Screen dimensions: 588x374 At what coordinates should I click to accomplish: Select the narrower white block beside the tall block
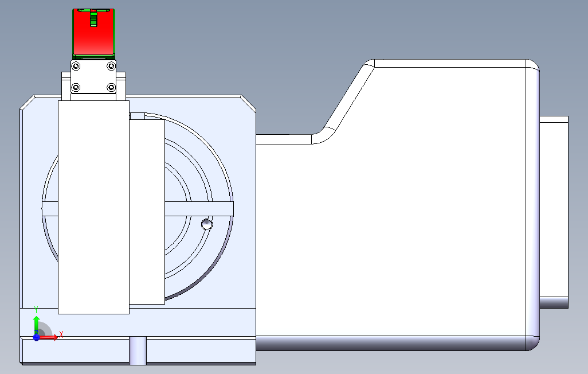pyautogui.click(x=147, y=212)
